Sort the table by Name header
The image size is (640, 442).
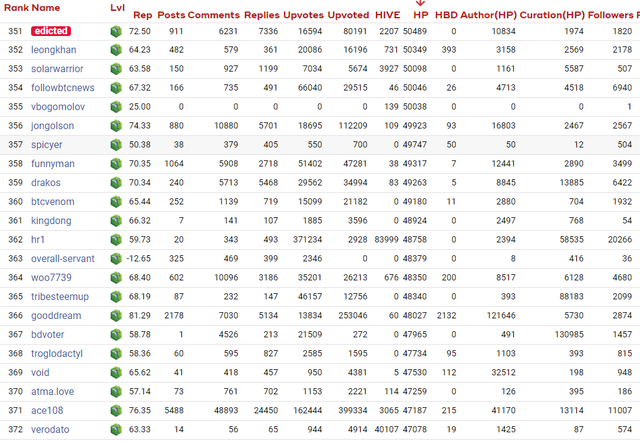(x=44, y=8)
